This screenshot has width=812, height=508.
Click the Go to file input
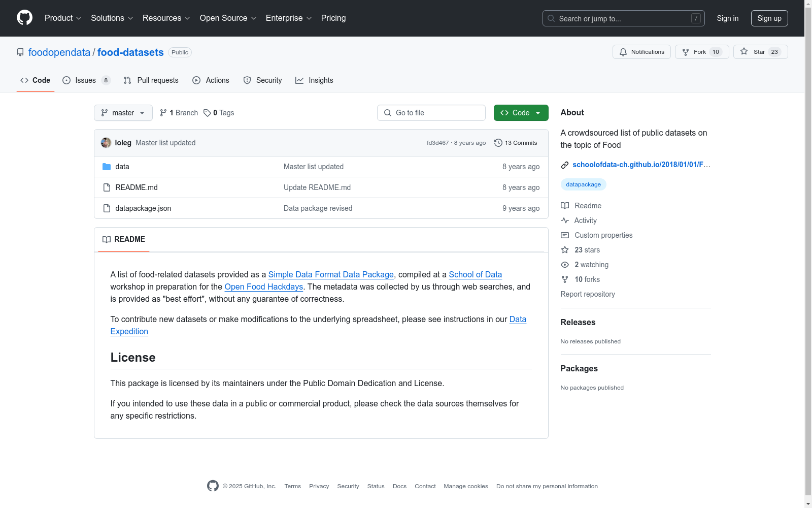(431, 113)
